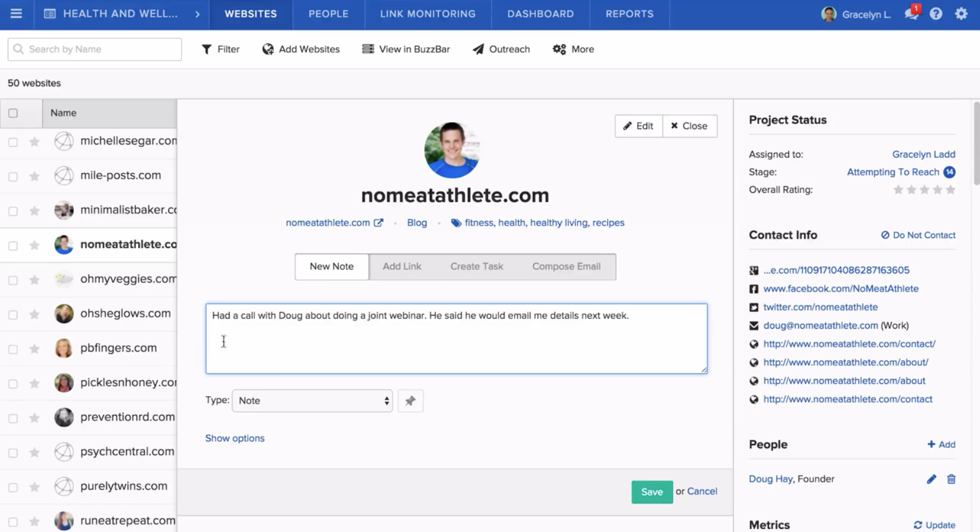Star the ohmyveggies.com row
Screen dimensions: 980x532
[35, 280]
